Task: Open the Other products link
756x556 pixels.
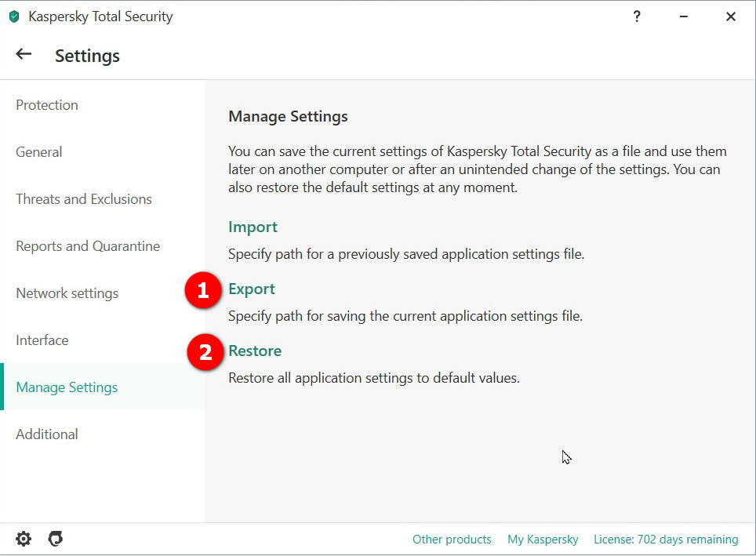Action: 452,540
